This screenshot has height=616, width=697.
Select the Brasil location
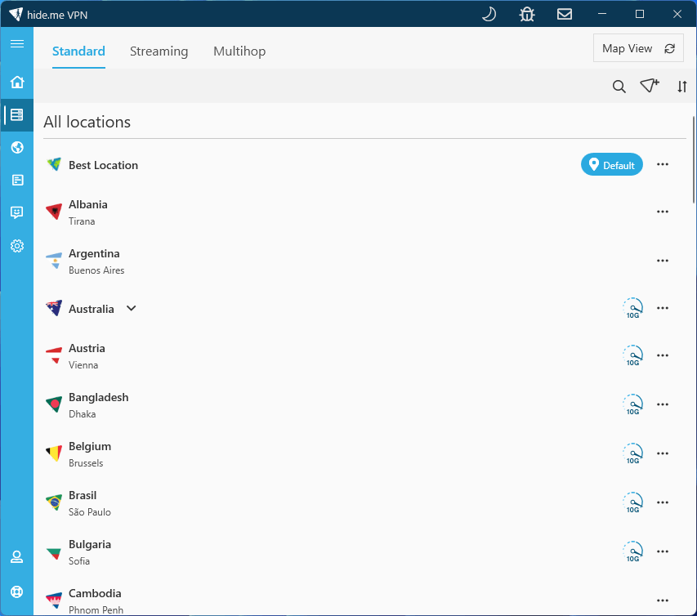click(364, 502)
